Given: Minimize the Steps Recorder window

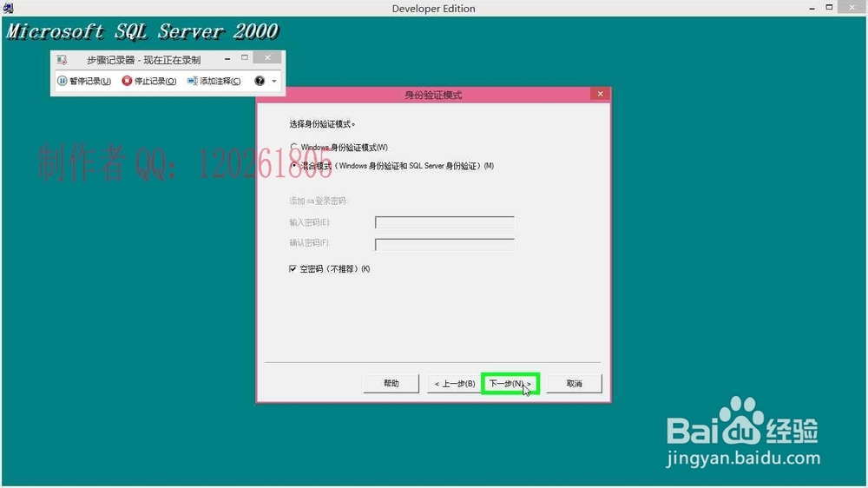Looking at the screenshot, I should point(227,58).
